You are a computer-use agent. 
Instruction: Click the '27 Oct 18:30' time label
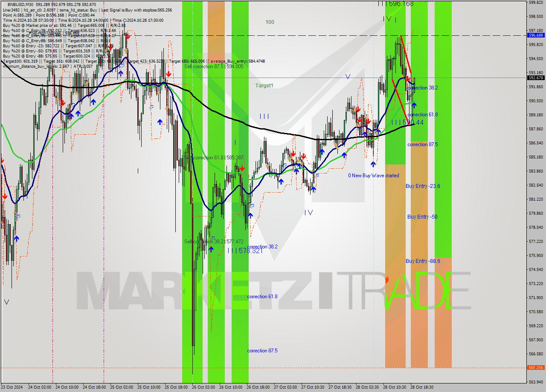coord(340,387)
